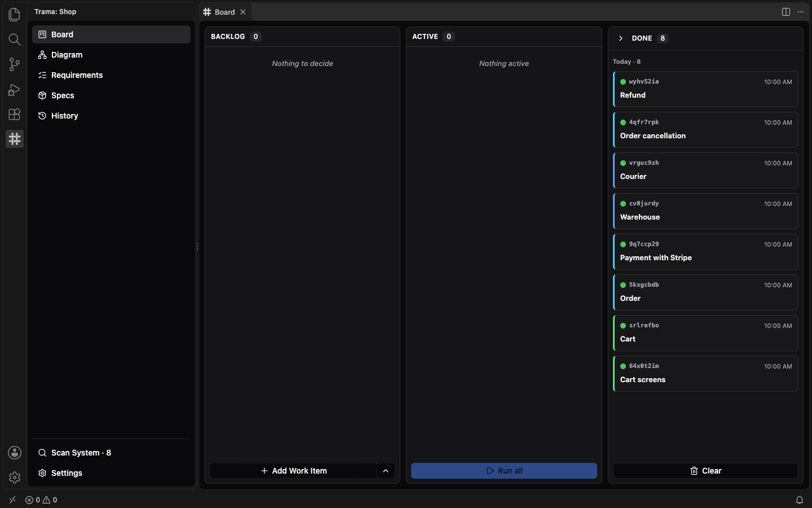The width and height of the screenshot is (812, 508).
Task: Open the Refund work item card
Action: 705,89
